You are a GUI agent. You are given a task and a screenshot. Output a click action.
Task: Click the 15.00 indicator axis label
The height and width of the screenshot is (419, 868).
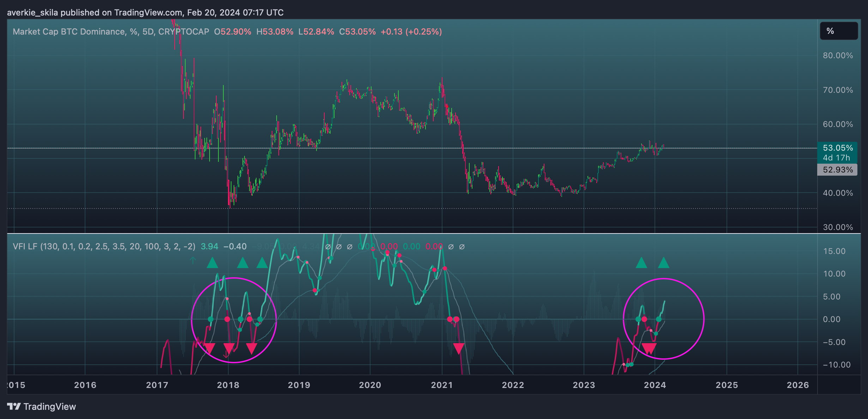[x=834, y=251]
